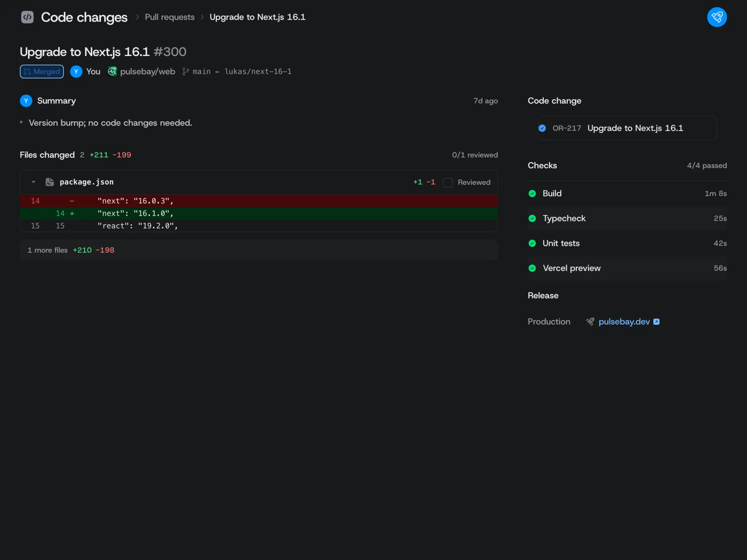Click the pulsebay/web repository name
Image resolution: width=747 pixels, height=560 pixels.
(148, 72)
